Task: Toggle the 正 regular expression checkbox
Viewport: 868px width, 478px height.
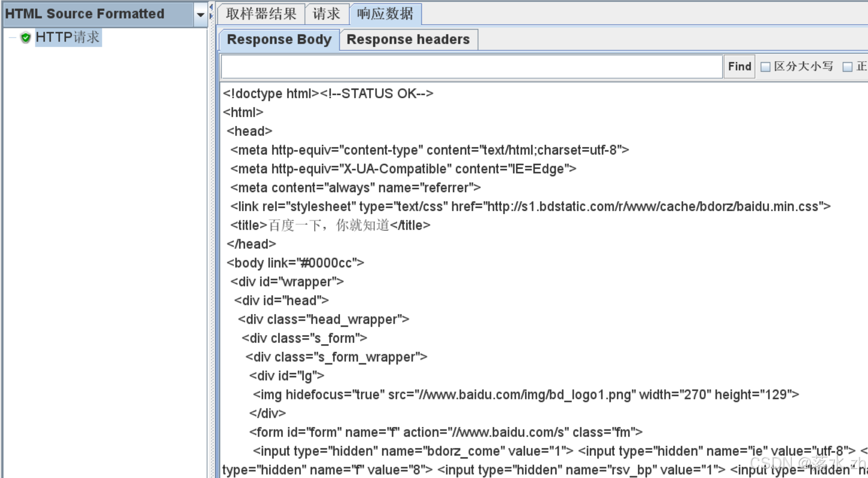Action: coord(847,67)
